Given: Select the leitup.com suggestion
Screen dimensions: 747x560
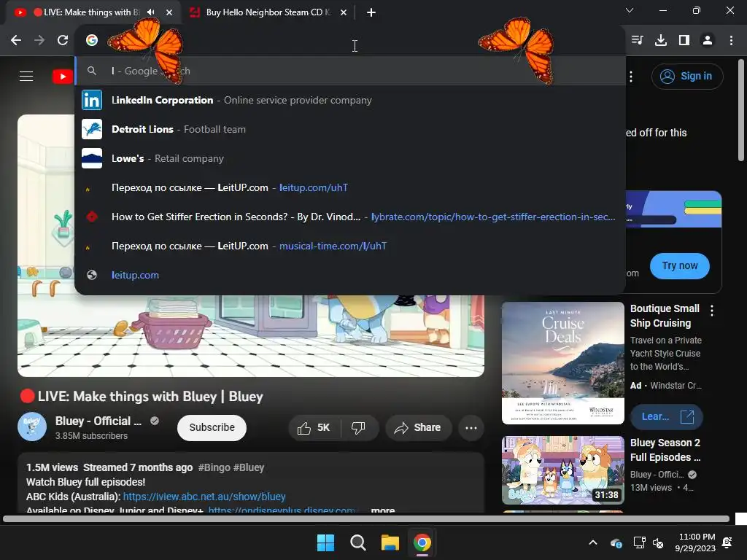Looking at the screenshot, I should [351, 275].
